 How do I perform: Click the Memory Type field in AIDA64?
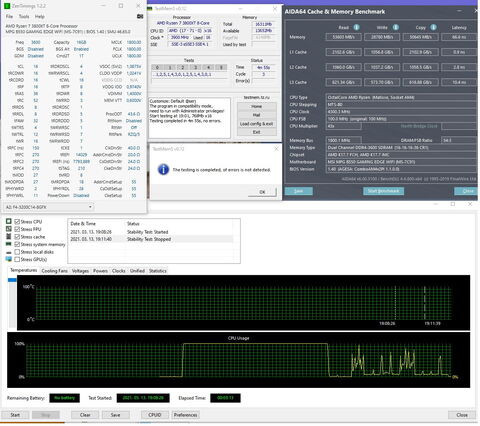coord(402,148)
